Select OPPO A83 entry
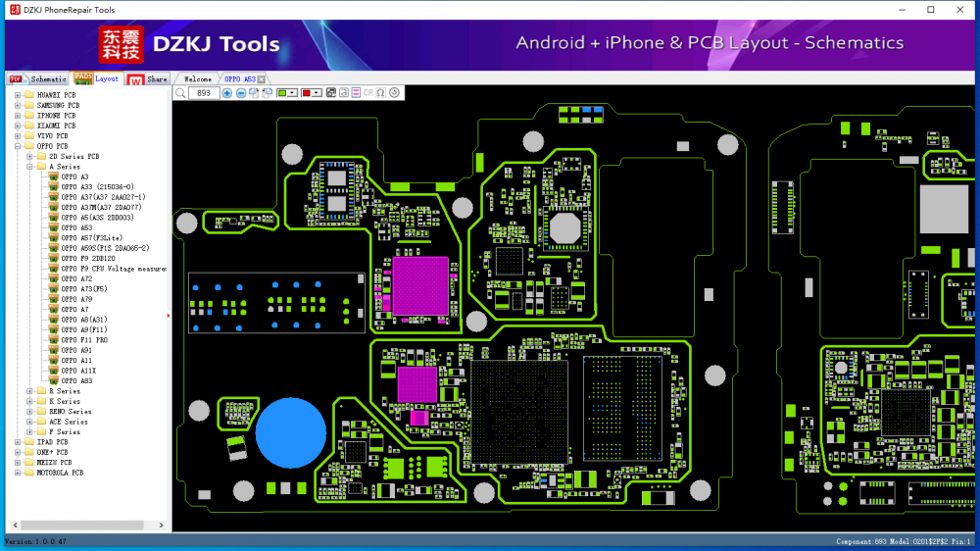Screen dimensions: 980x551 76,380
